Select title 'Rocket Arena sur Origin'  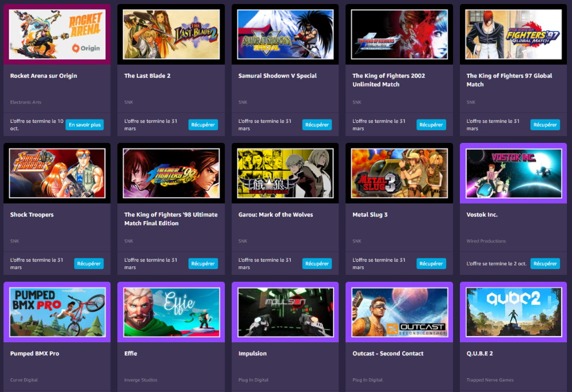click(43, 76)
